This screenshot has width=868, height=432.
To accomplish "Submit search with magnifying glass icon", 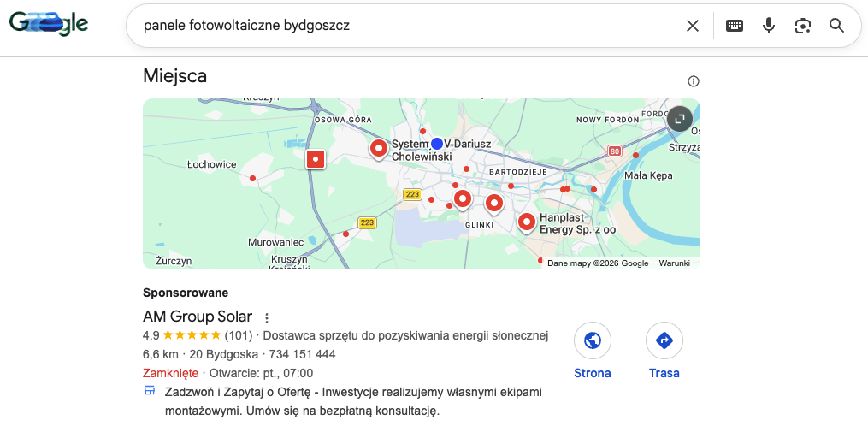I will click(x=836, y=26).
